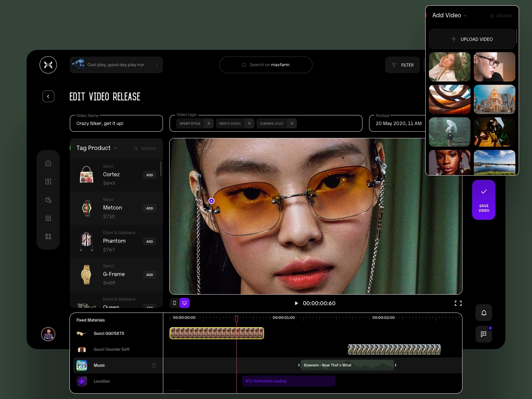Click the G-Frame gold watch image
Screen dimensions: 532x399
click(86, 275)
